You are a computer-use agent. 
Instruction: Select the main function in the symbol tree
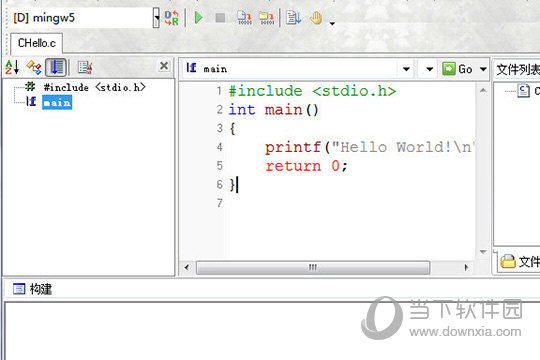[57, 102]
